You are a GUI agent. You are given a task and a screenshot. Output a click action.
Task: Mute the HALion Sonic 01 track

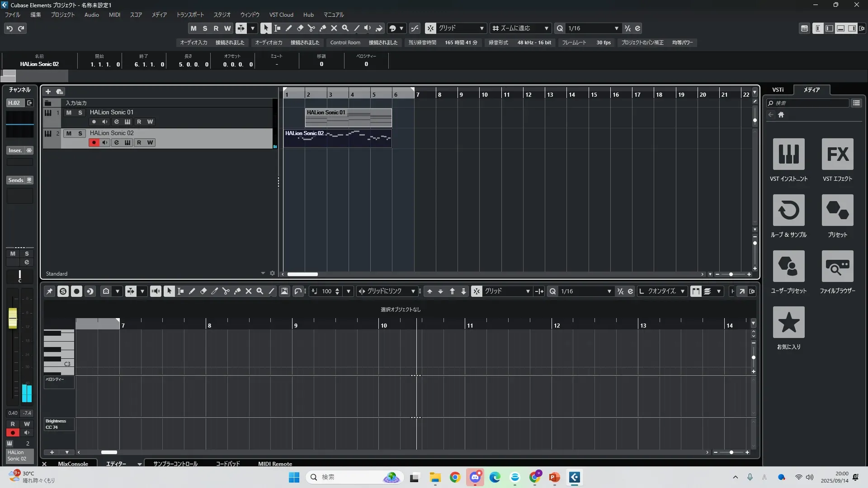[69, 113]
